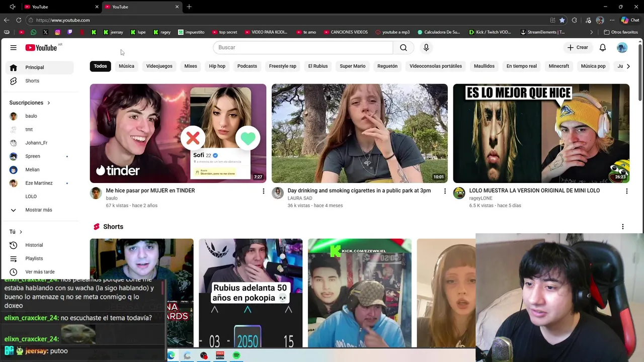The height and width of the screenshot is (362, 644).
Task: Open Otros favoritos bookmarks folder
Action: click(x=621, y=32)
